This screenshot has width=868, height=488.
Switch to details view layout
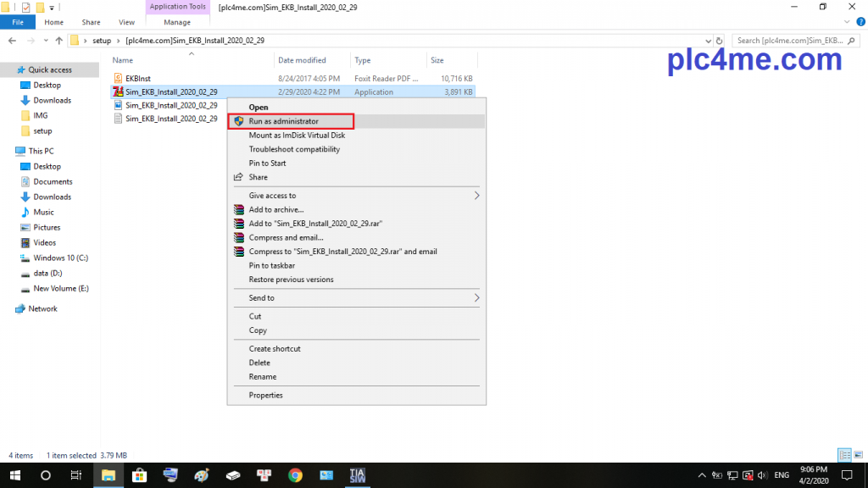pyautogui.click(x=844, y=455)
